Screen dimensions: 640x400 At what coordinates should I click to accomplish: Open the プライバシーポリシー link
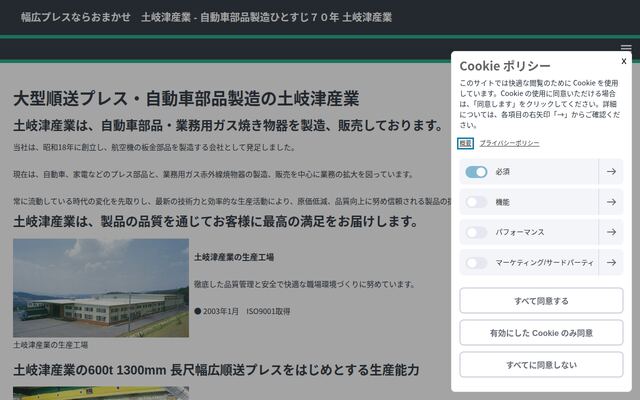click(x=509, y=143)
